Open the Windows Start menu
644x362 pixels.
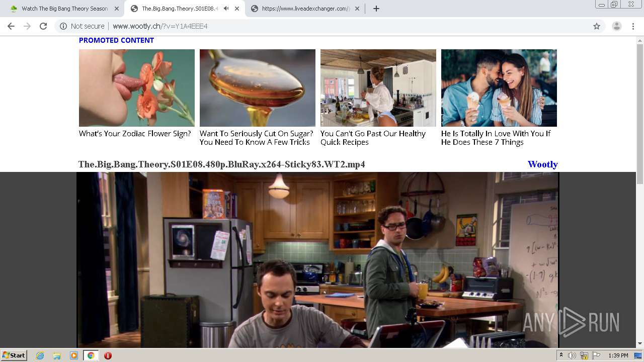(x=14, y=355)
